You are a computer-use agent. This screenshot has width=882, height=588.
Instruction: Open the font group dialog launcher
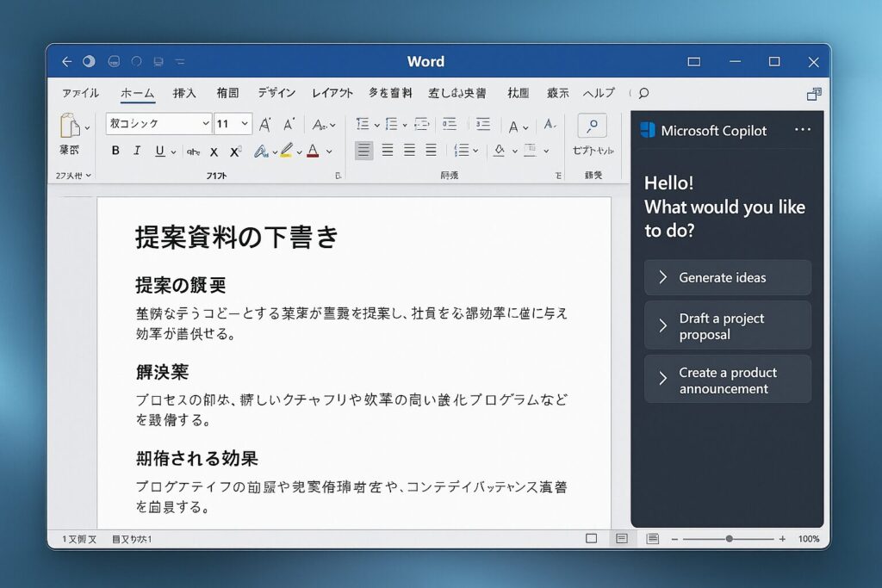tap(338, 176)
